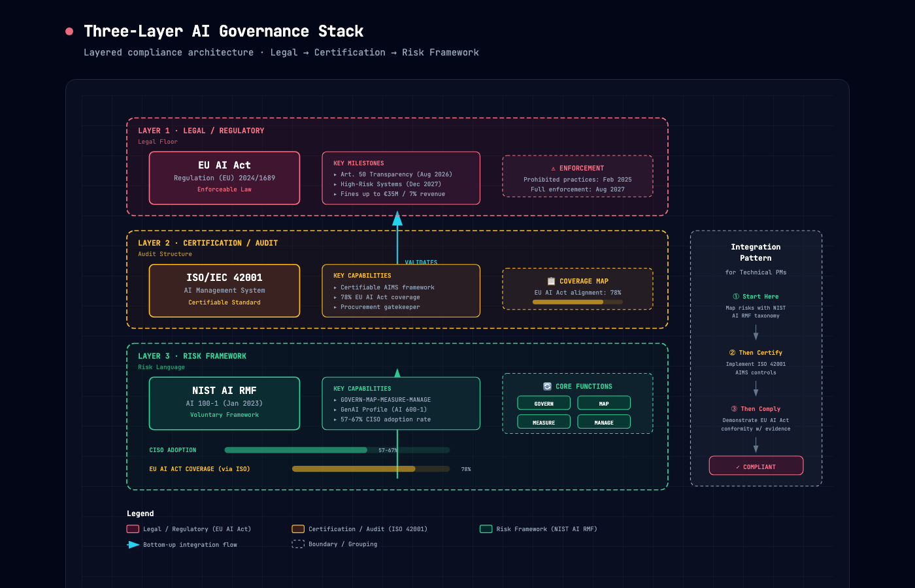This screenshot has height=588, width=915.
Task: Click 'GenAI Profile (AI 600-1)' bullet
Action: click(x=384, y=410)
